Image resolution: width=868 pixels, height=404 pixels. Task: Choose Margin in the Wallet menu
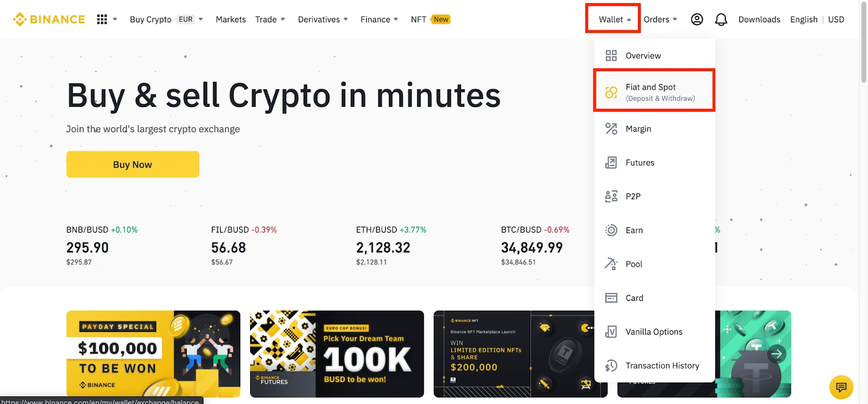638,129
